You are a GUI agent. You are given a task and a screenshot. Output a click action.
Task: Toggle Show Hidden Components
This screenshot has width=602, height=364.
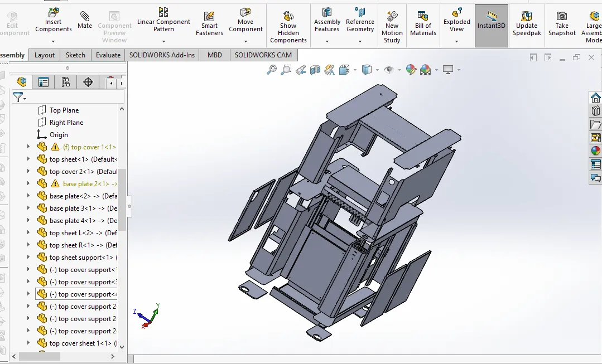click(288, 22)
